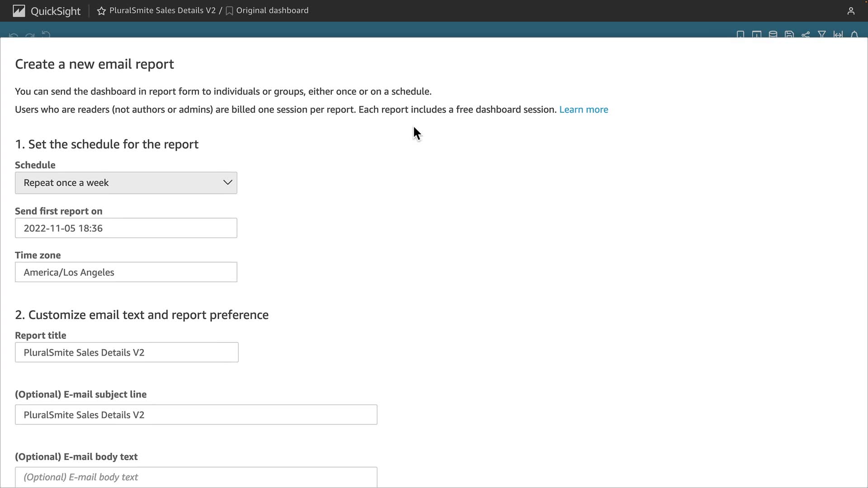Click the Send first report on date field
Viewport: 868px width, 488px height.
(126, 228)
